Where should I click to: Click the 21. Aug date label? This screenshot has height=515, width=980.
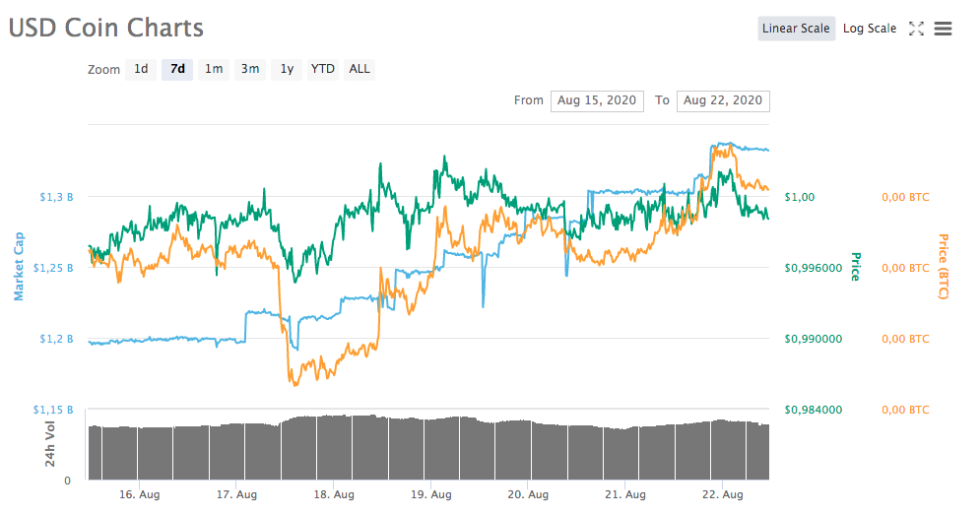coord(625,494)
